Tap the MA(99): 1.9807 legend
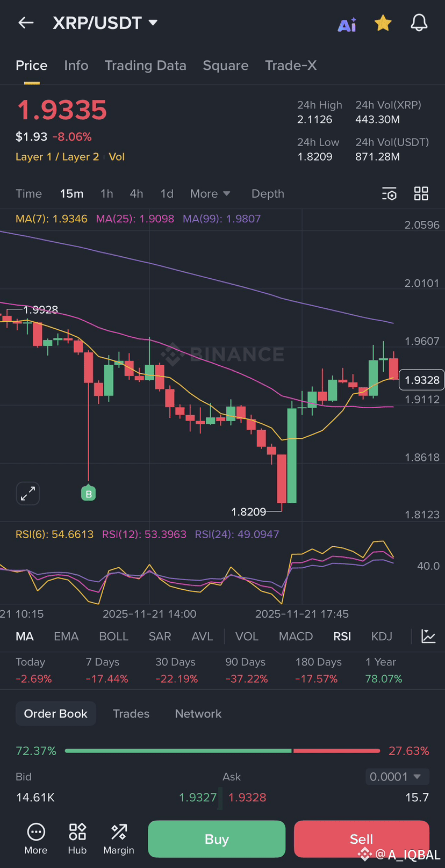The height and width of the screenshot is (868, 445). pos(221,219)
